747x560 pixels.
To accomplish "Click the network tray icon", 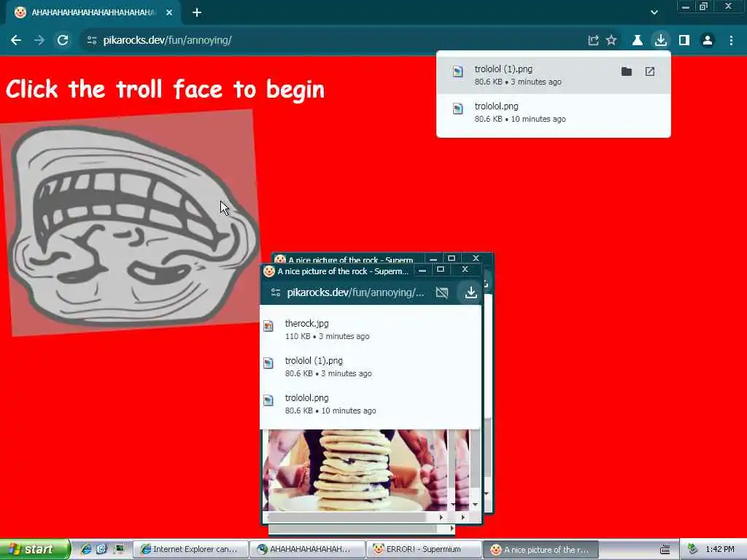I will [692, 549].
